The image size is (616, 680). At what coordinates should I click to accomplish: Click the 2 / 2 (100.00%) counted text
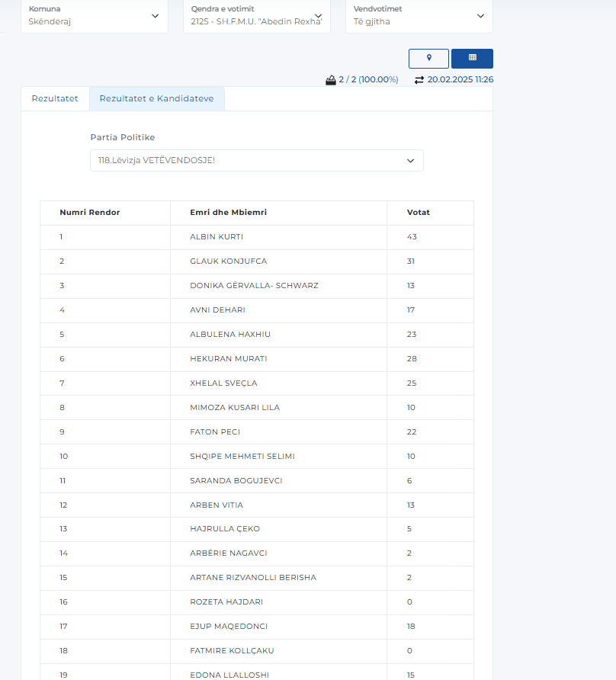(x=369, y=79)
